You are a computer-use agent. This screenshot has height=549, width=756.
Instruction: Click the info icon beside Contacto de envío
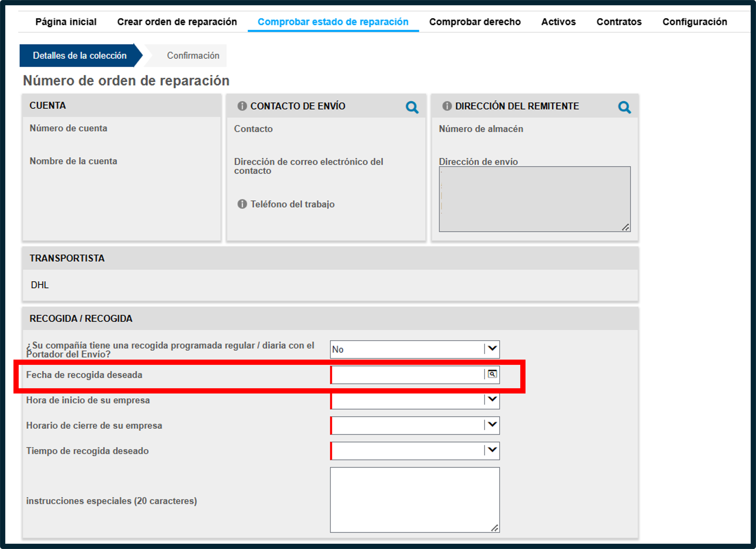pyautogui.click(x=242, y=106)
